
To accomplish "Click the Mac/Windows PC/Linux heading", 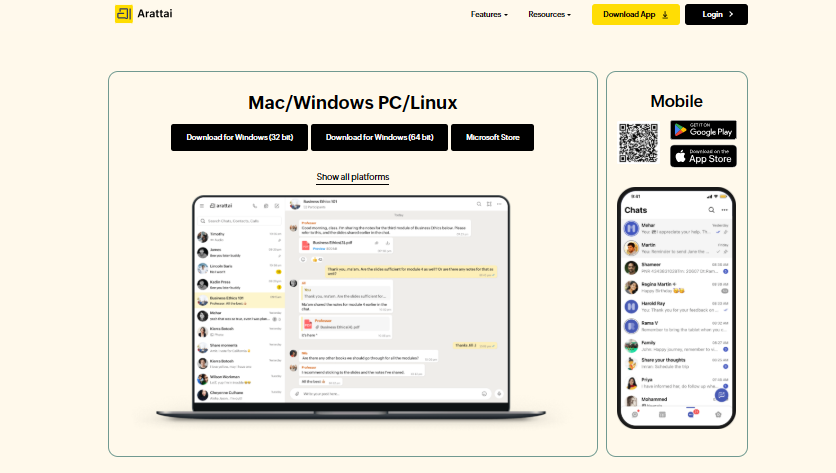I will pos(352,102).
